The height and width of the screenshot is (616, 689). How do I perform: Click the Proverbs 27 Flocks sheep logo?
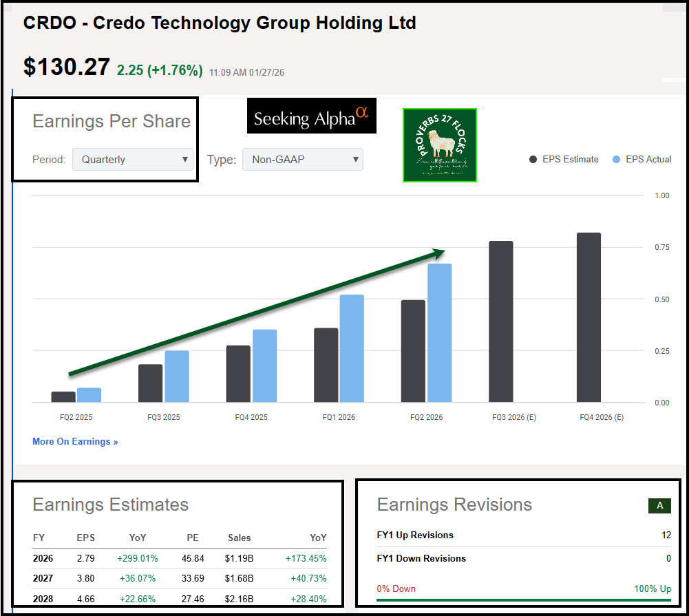[x=439, y=145]
